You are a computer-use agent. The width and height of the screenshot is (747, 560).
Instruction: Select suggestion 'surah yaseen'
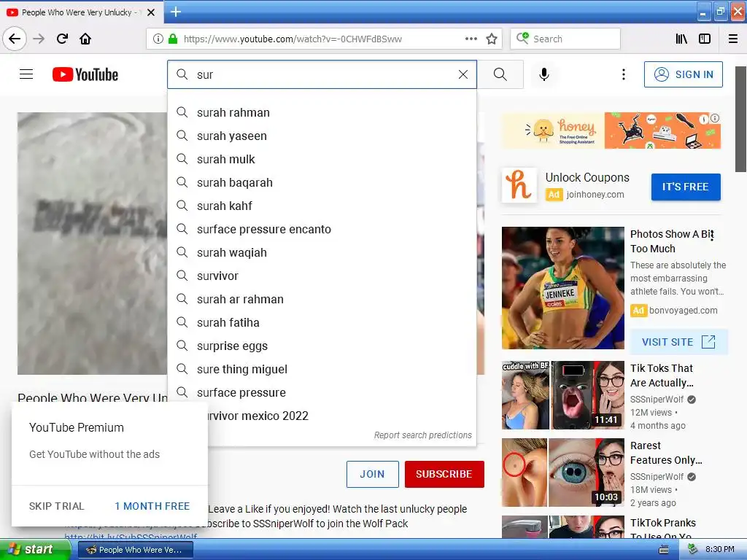[x=322, y=136]
